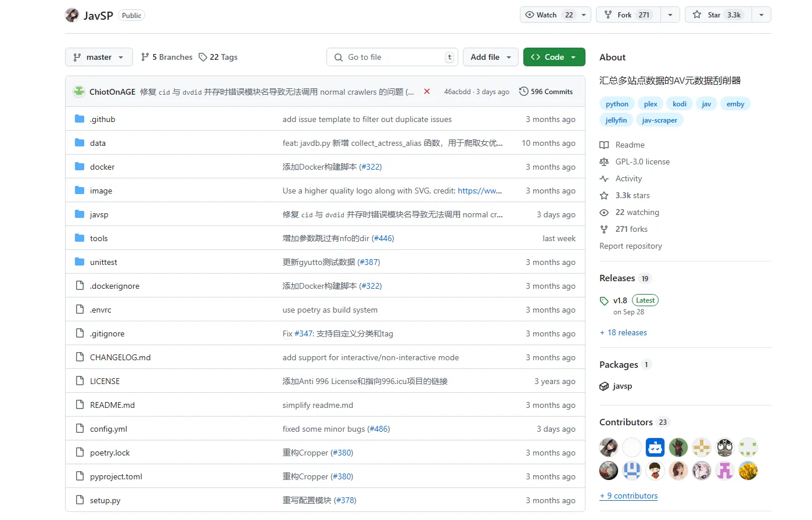Open the ChiotOnAGE committer avatar
Image resolution: width=812 pixels, height=520 pixels.
click(79, 92)
